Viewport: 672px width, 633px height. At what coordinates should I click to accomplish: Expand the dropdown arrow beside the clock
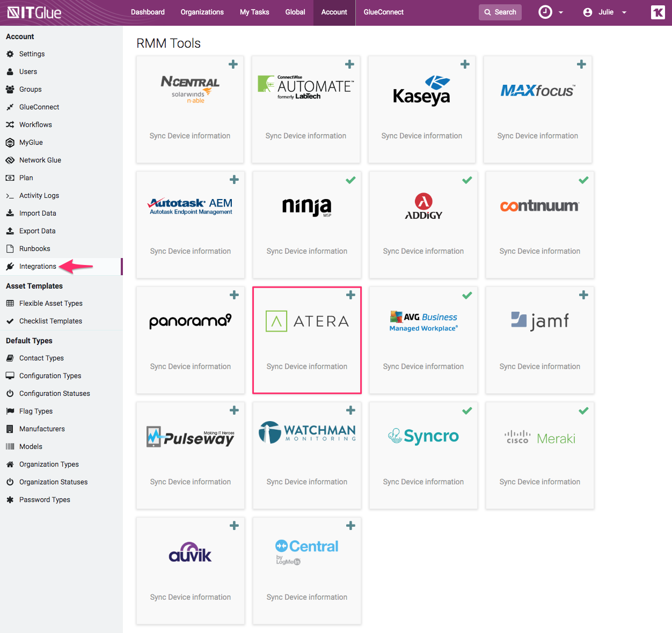point(561,12)
